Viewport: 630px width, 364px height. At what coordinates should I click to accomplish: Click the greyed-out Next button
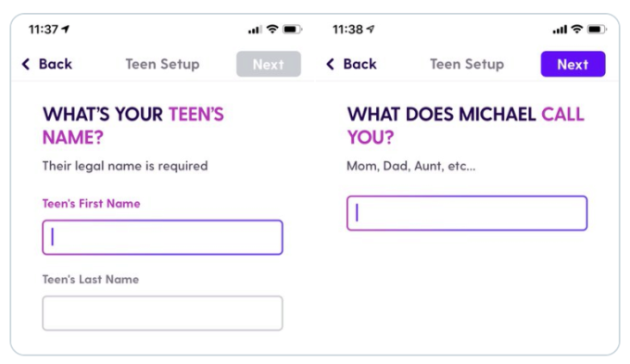point(269,64)
